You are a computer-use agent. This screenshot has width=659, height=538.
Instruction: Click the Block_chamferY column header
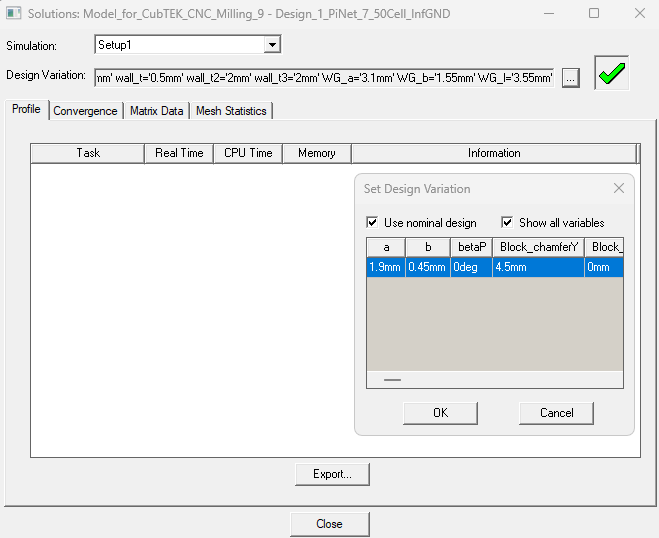[538, 248]
